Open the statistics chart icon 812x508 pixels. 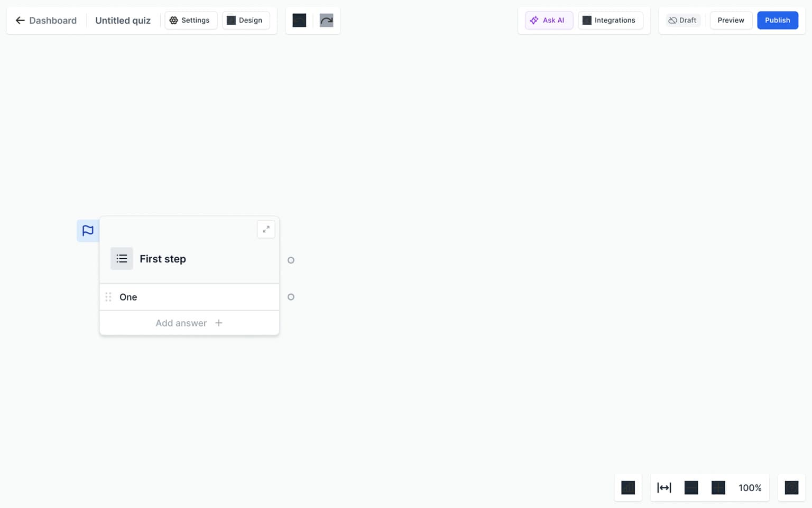pos(628,487)
